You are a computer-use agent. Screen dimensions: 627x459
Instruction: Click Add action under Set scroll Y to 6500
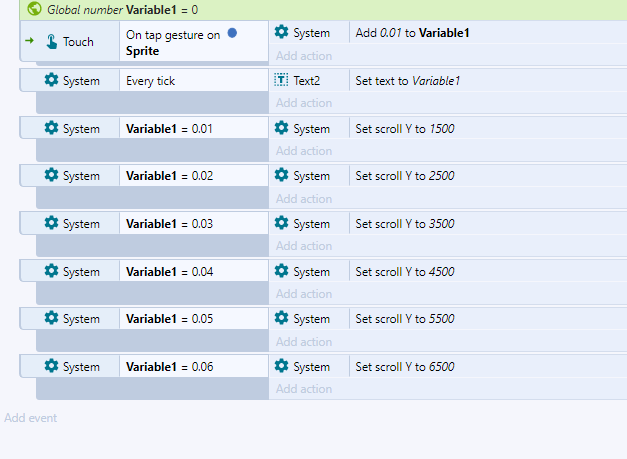[304, 389]
